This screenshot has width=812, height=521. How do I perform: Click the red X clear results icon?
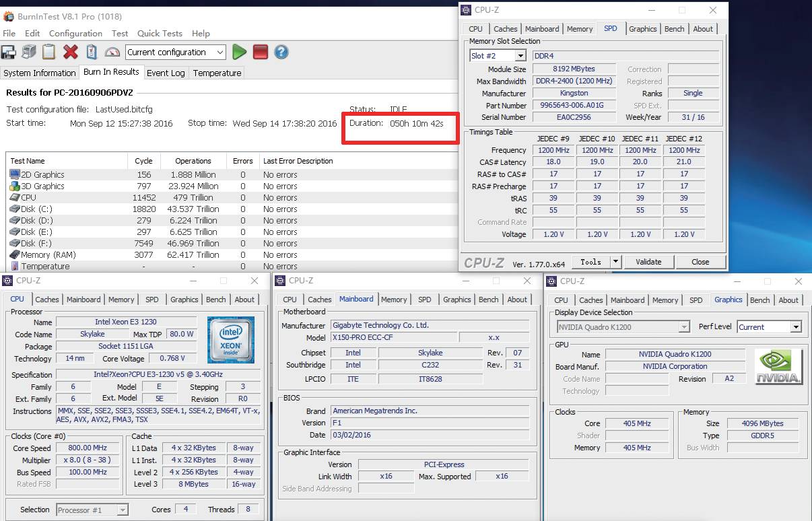(x=71, y=52)
